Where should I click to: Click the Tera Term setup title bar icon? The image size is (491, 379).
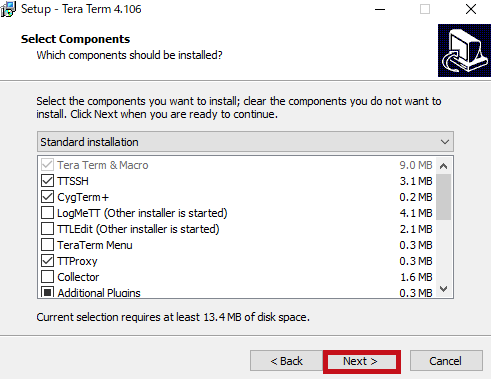click(x=8, y=9)
